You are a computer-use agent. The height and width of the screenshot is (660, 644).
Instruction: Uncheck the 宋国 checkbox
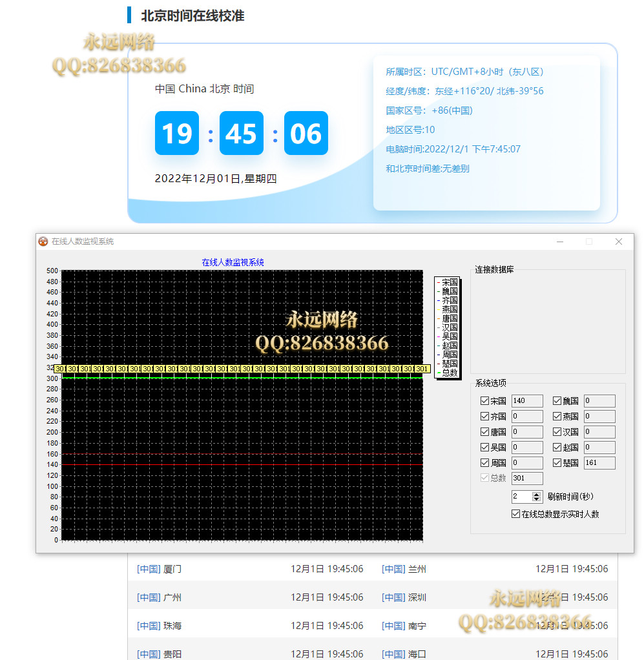485,401
